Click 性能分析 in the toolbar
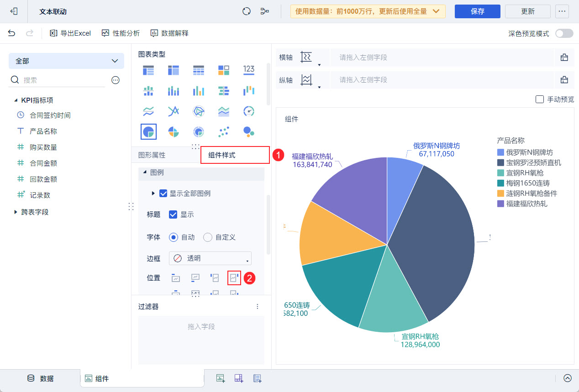This screenshot has height=392, width=579. coord(121,33)
